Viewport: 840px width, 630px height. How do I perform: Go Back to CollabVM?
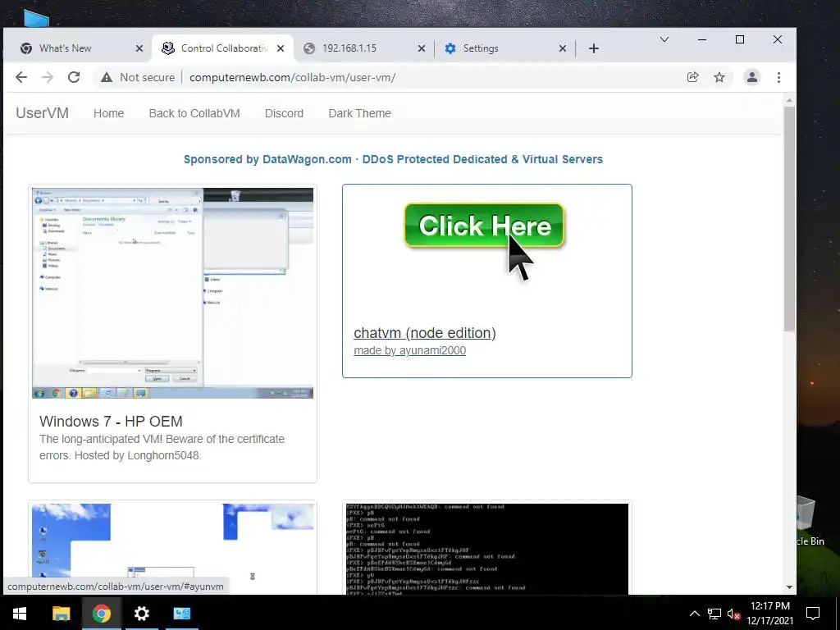(194, 113)
